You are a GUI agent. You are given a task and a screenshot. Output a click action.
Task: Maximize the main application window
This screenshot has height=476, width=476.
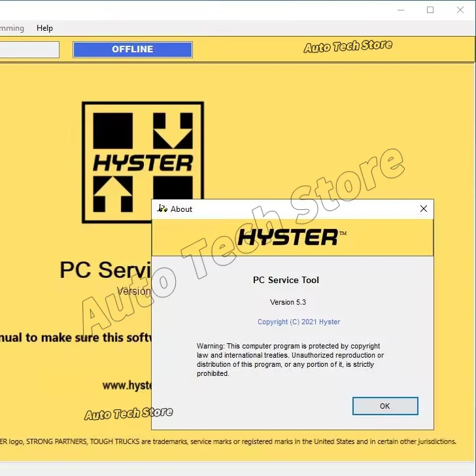(430, 10)
